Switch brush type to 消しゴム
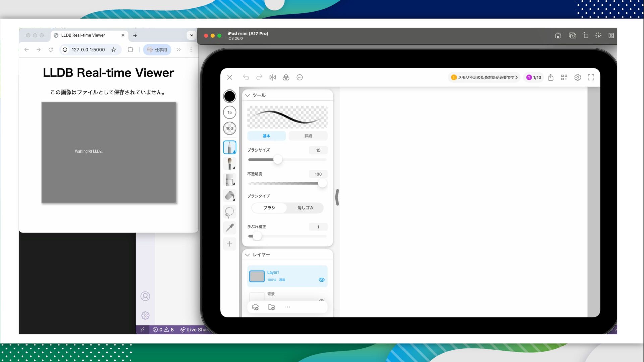This screenshot has height=362, width=644. pyautogui.click(x=305, y=208)
